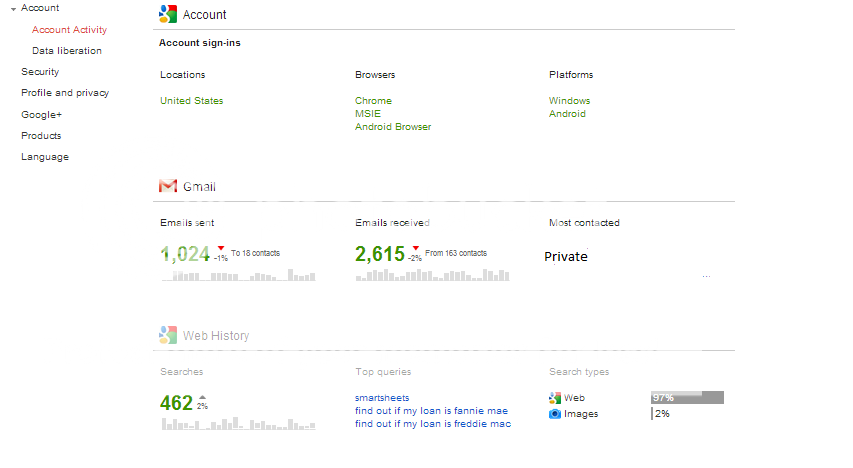Click the Android platform link
853x468 pixels.
point(567,114)
